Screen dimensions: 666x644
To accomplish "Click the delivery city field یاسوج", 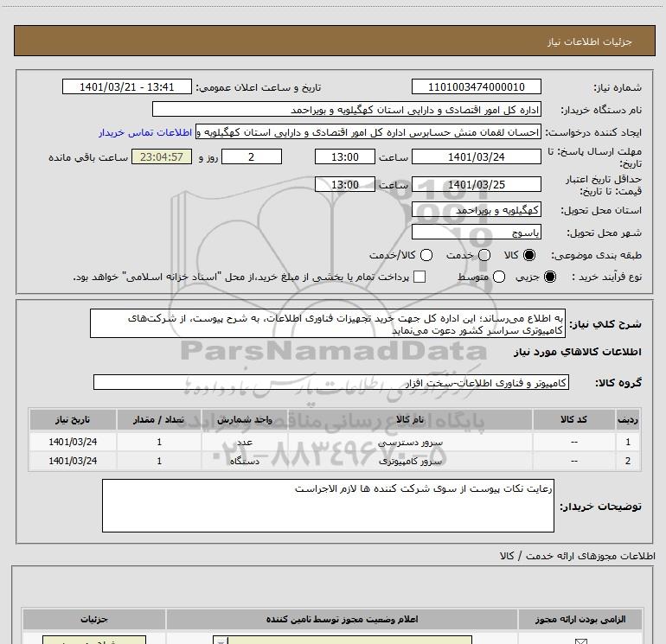I will click(x=476, y=233).
